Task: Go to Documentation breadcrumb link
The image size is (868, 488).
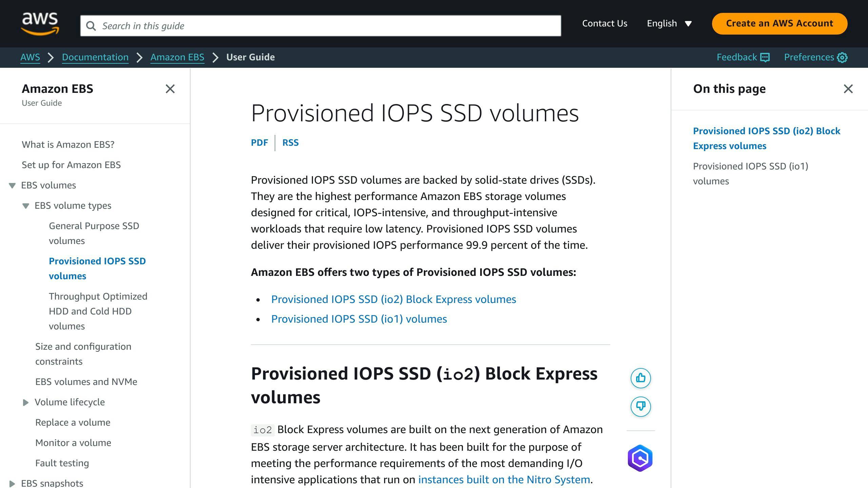Action: click(x=95, y=57)
